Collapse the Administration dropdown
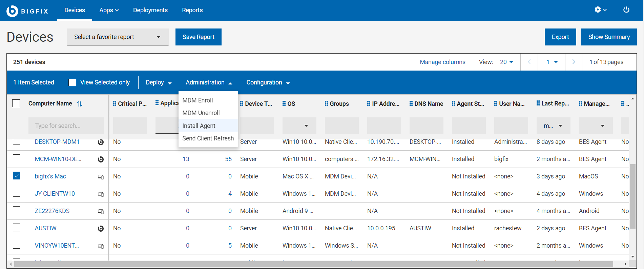644x269 pixels. pyautogui.click(x=209, y=82)
